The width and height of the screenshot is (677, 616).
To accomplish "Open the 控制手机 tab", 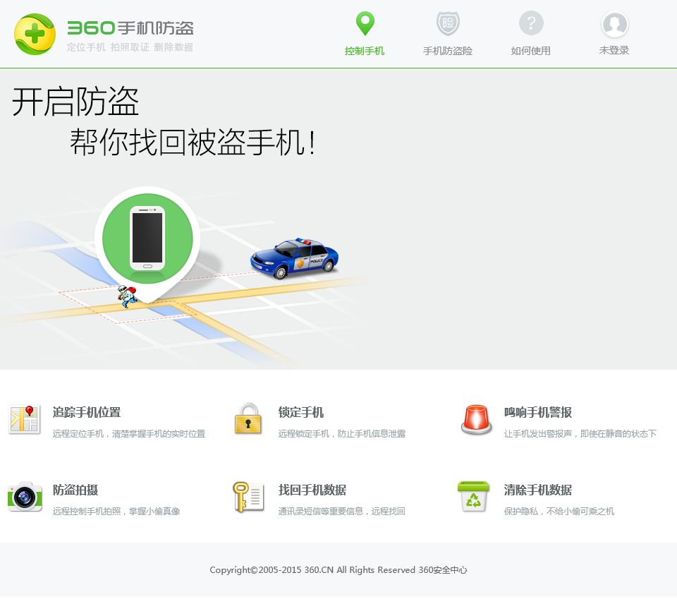I will (x=365, y=51).
